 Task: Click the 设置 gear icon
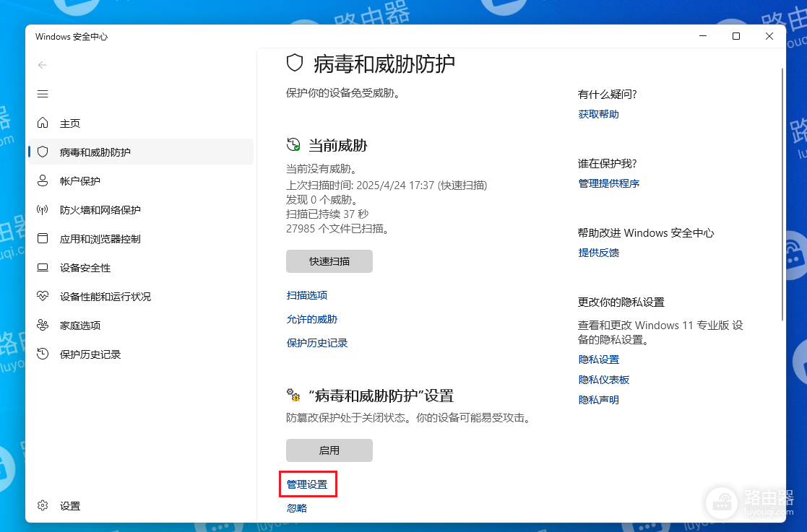(x=43, y=506)
